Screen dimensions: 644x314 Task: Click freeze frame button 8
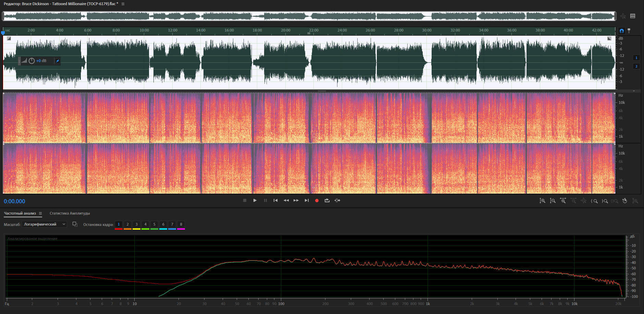(x=181, y=225)
